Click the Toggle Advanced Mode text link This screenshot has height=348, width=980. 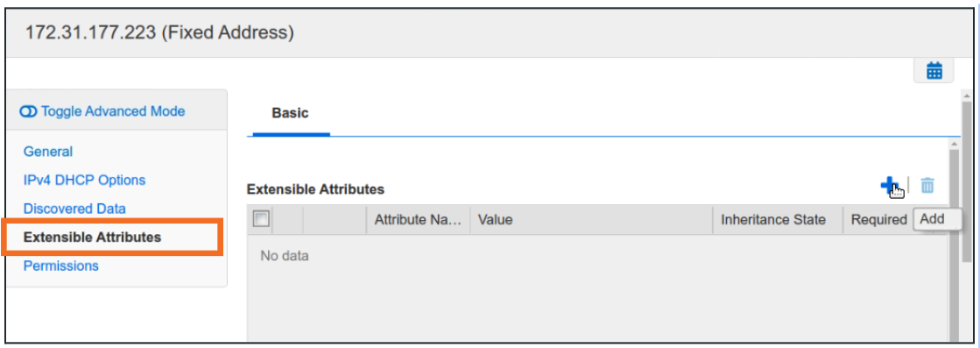click(x=113, y=111)
